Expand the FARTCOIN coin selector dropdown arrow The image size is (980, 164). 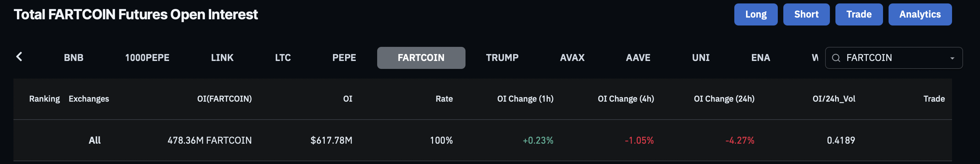(x=952, y=58)
